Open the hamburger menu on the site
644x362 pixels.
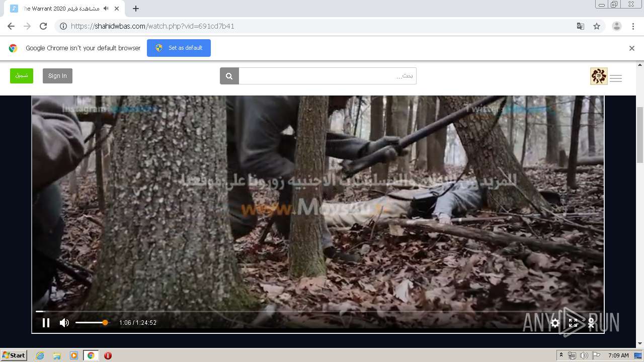[616, 78]
